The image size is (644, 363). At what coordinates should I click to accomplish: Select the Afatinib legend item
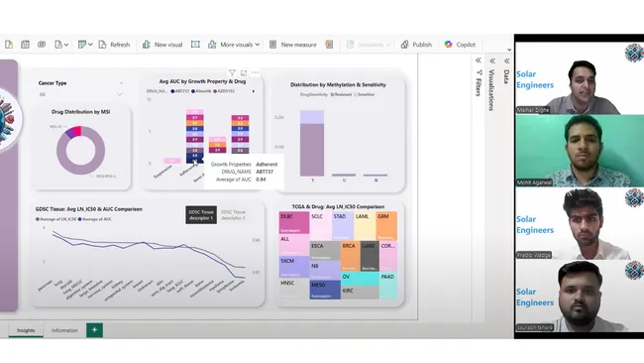pos(201,91)
